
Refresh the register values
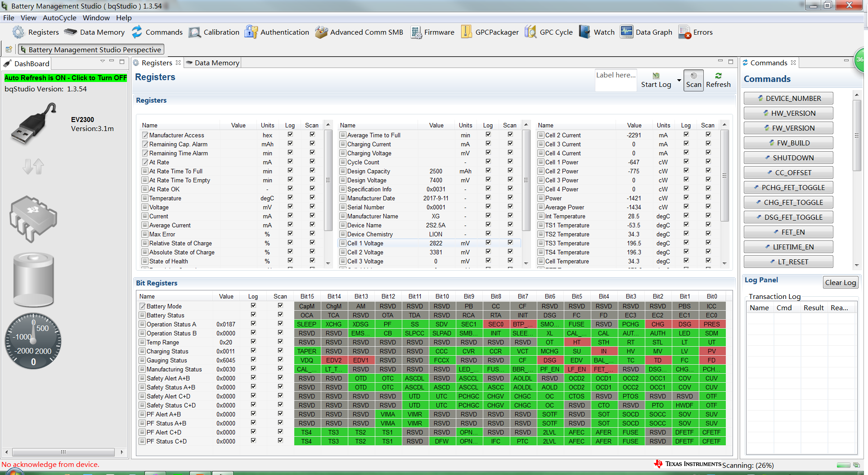[x=718, y=80]
